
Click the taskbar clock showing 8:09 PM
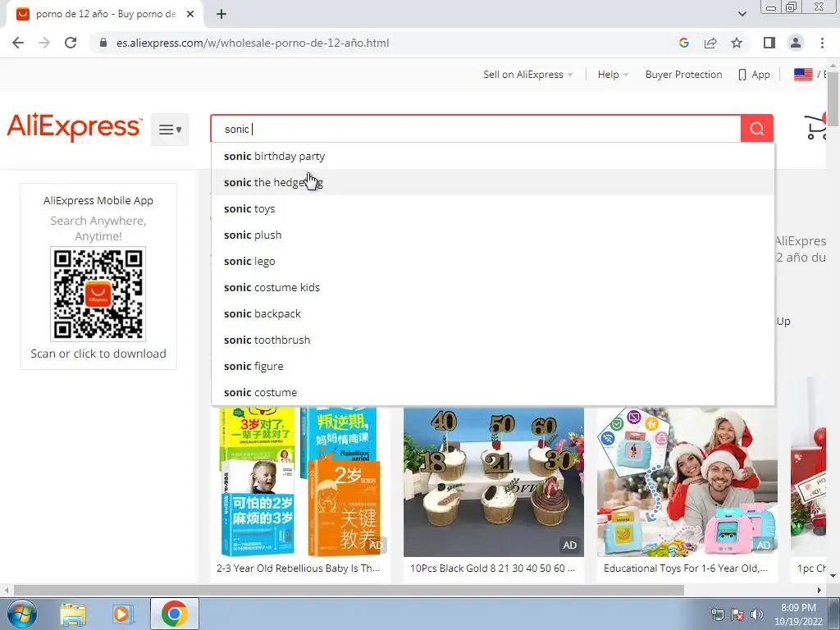tap(798, 614)
